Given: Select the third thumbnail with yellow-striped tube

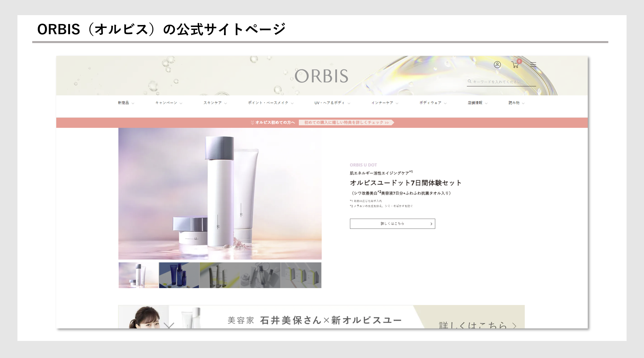Looking at the screenshot, I should (220, 275).
